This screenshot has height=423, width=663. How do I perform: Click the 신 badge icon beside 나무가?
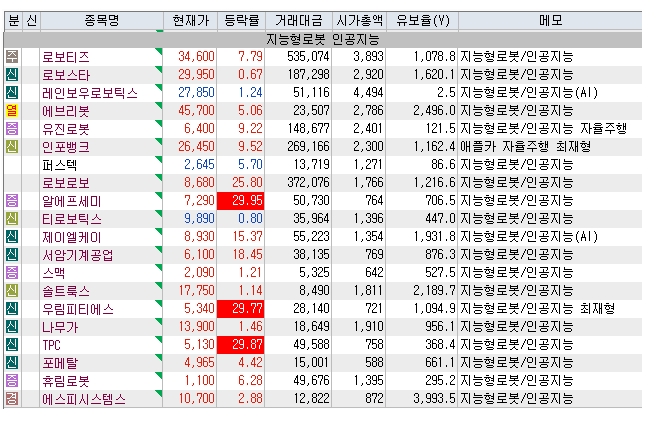[12, 327]
